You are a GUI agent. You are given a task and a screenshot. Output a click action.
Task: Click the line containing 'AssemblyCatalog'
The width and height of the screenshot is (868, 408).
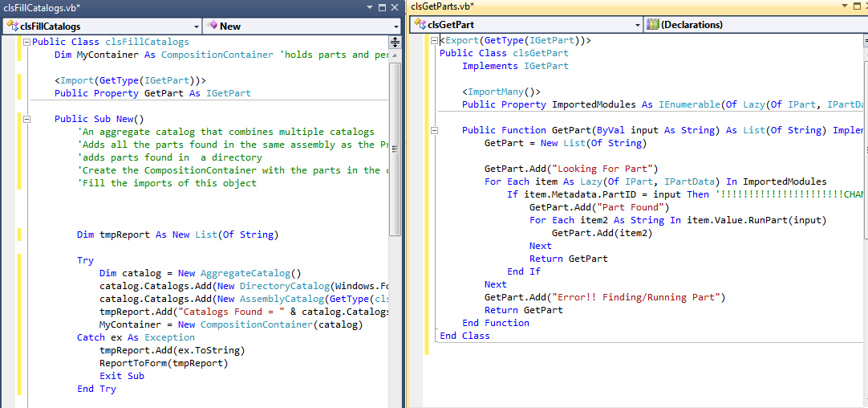(244, 299)
